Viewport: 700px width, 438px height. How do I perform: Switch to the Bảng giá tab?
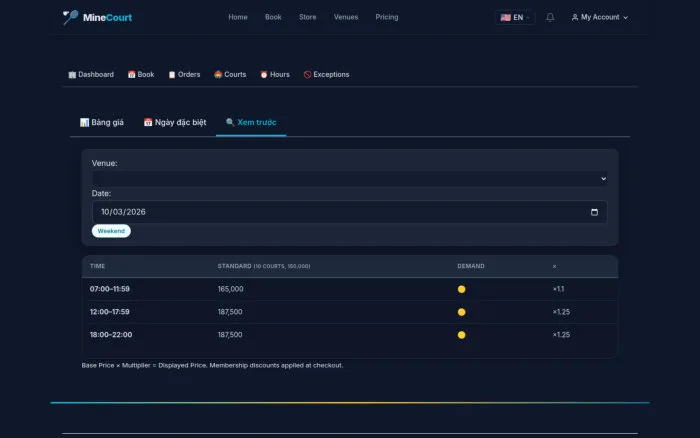tap(102, 122)
